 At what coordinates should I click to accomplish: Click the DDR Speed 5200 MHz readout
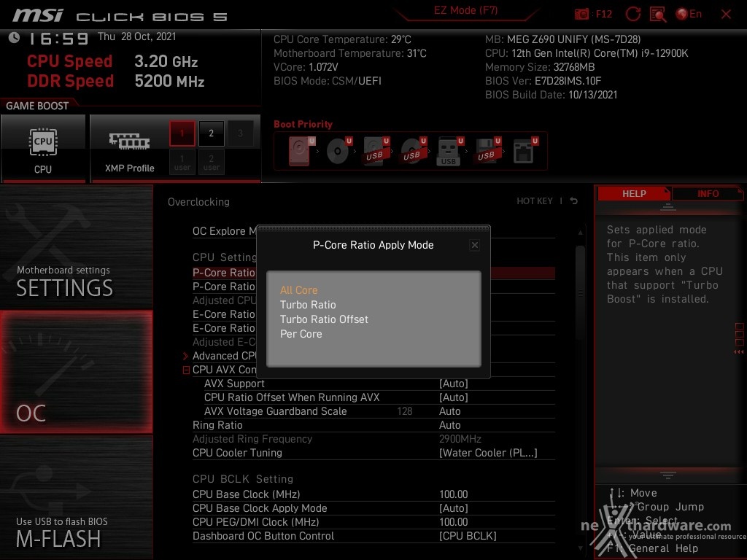116,81
